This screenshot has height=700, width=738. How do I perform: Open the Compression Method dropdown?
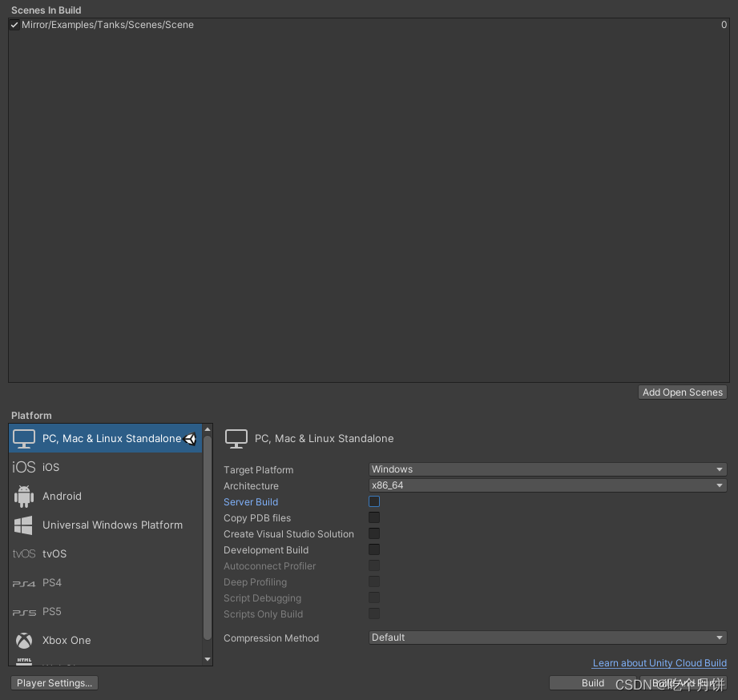pyautogui.click(x=547, y=638)
